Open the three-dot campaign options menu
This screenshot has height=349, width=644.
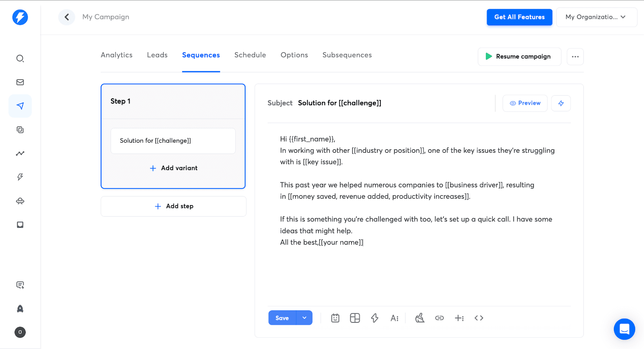pos(575,57)
